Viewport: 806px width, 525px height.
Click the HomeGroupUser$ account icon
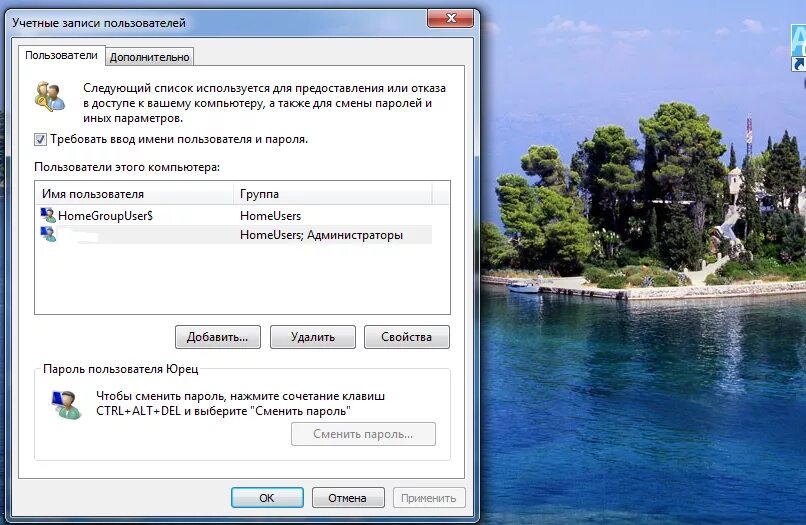tap(48, 215)
